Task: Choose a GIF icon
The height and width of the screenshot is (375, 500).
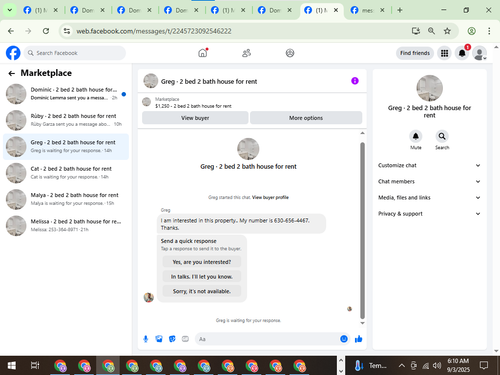Action: click(x=185, y=339)
